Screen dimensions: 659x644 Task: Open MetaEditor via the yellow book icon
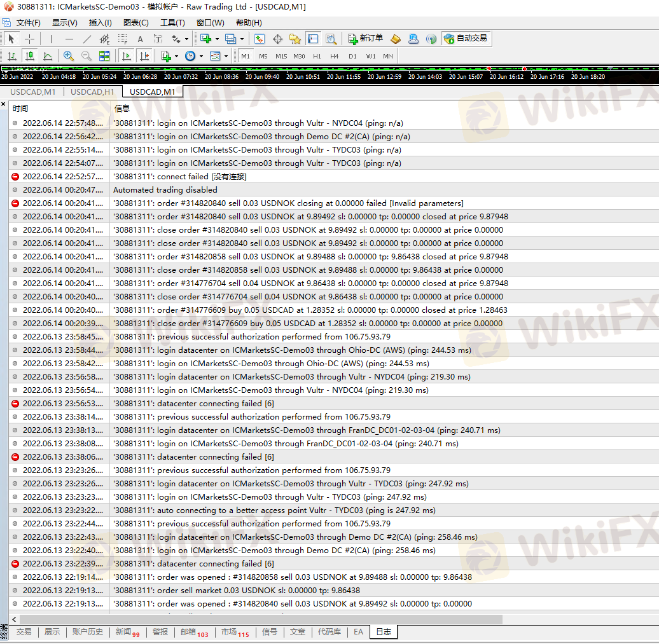coord(396,39)
